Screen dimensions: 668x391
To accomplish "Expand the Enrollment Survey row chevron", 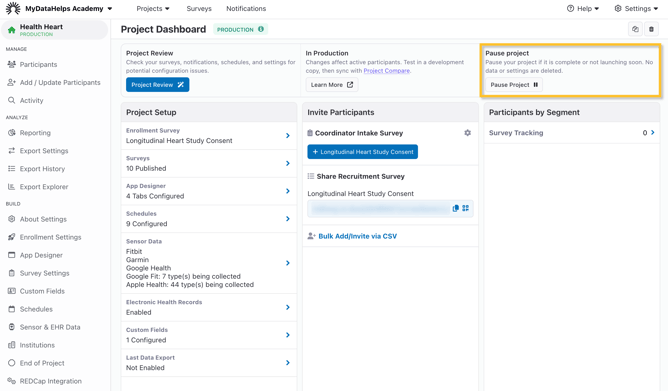I will (x=288, y=135).
